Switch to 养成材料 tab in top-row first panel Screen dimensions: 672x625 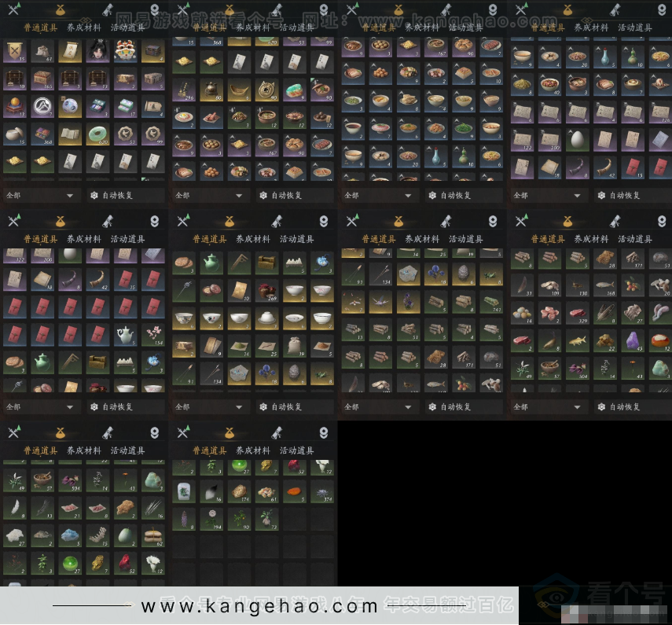[x=84, y=28]
